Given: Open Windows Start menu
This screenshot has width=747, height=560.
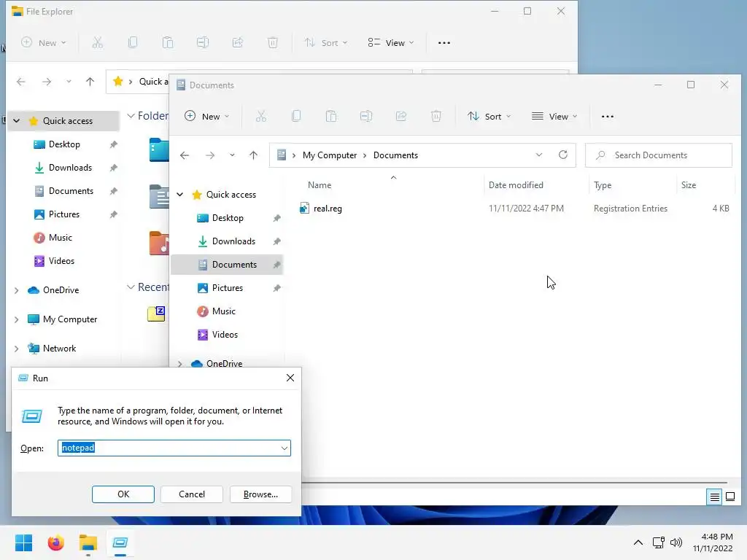Looking at the screenshot, I should 23,542.
